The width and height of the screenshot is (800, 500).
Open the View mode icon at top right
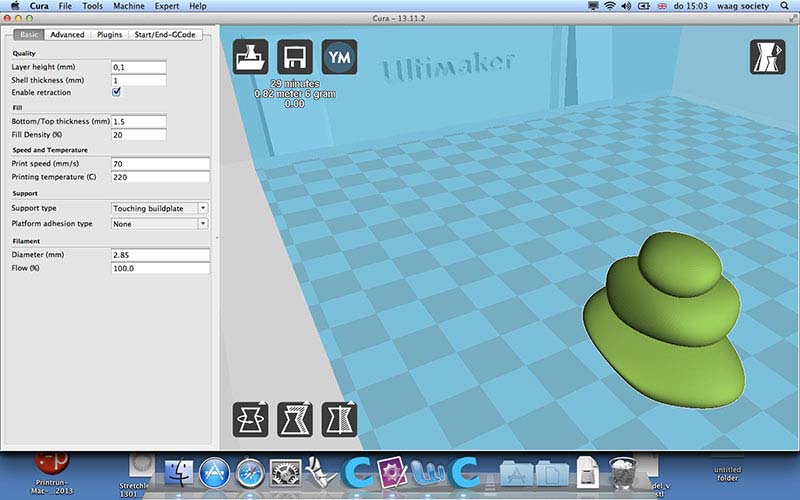point(767,57)
